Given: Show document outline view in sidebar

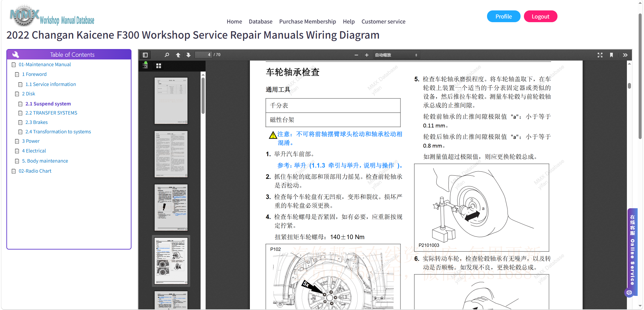Looking at the screenshot, I should (145, 65).
